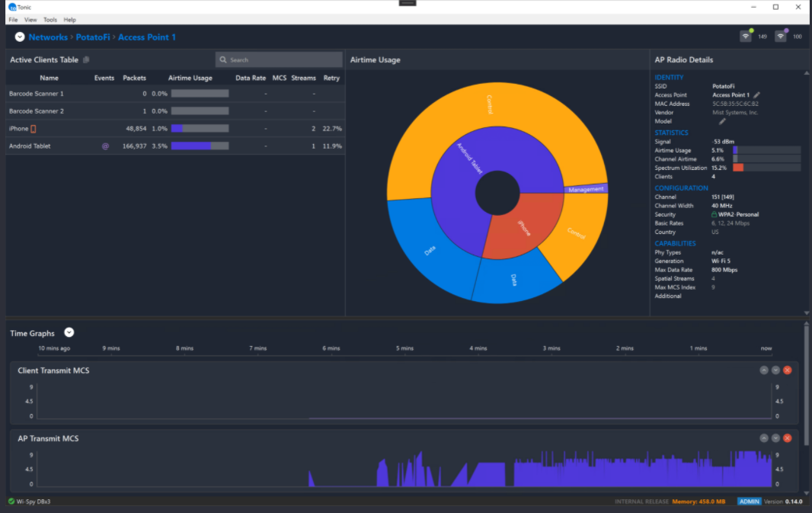812x513 pixels.
Task: Move the AP Transmit MCS graph up
Action: click(x=764, y=438)
